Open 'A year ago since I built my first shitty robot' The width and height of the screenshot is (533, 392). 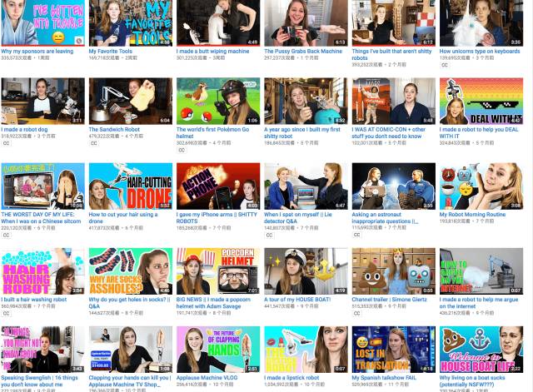(x=302, y=133)
